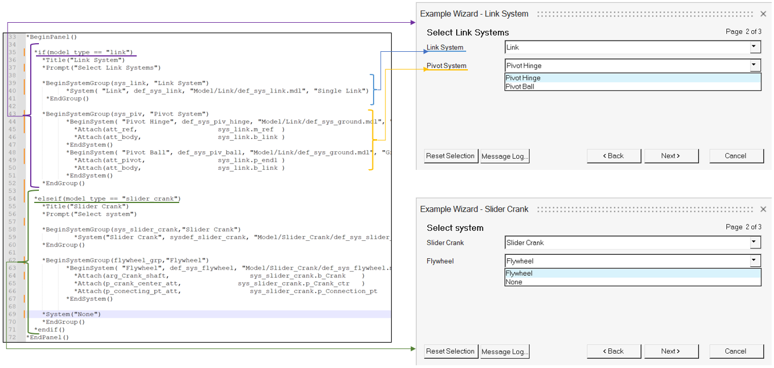Select Pivot Hinge from the list
Viewport: 774px width, 368px height.
pos(632,78)
